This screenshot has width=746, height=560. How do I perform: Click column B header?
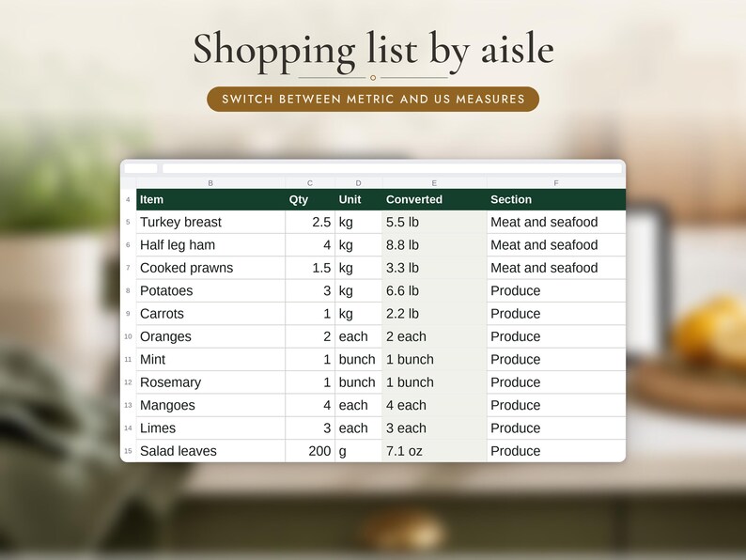pyautogui.click(x=210, y=182)
